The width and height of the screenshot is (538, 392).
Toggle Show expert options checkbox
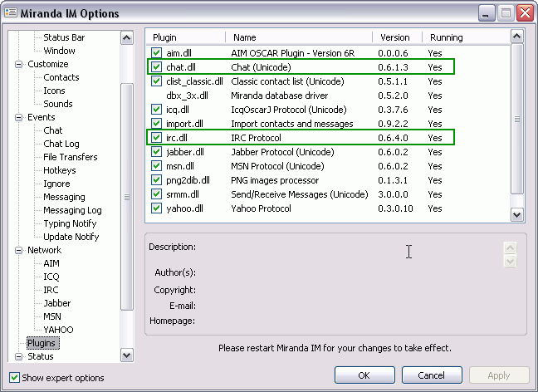pyautogui.click(x=14, y=378)
